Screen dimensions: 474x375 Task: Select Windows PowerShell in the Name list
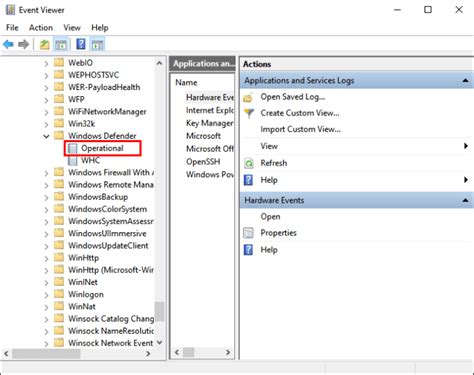point(210,174)
